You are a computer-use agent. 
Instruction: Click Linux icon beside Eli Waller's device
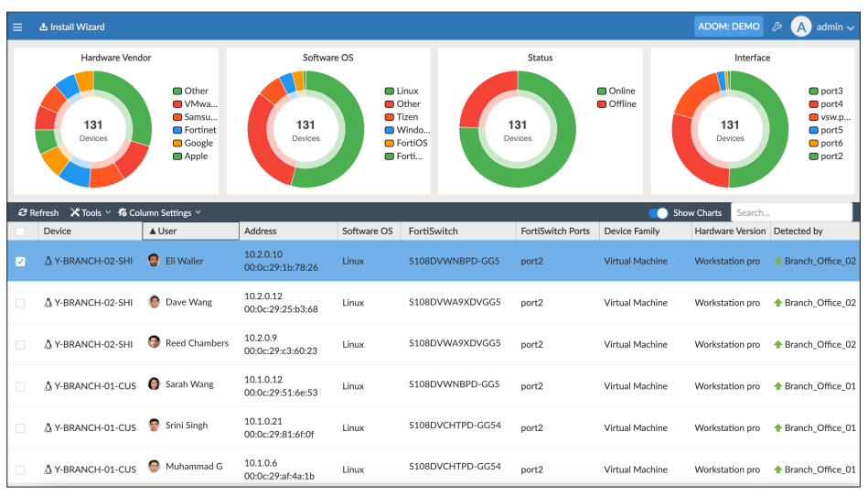pyautogui.click(x=48, y=262)
